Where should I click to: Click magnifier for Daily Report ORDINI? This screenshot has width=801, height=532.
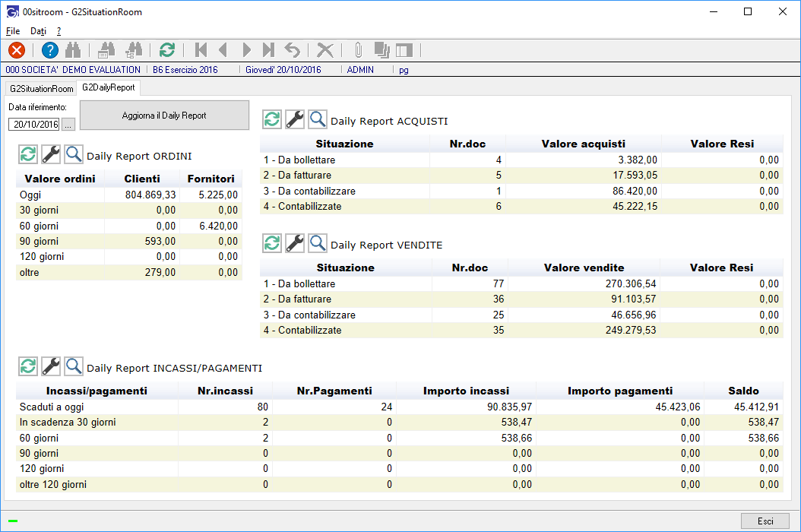click(74, 154)
